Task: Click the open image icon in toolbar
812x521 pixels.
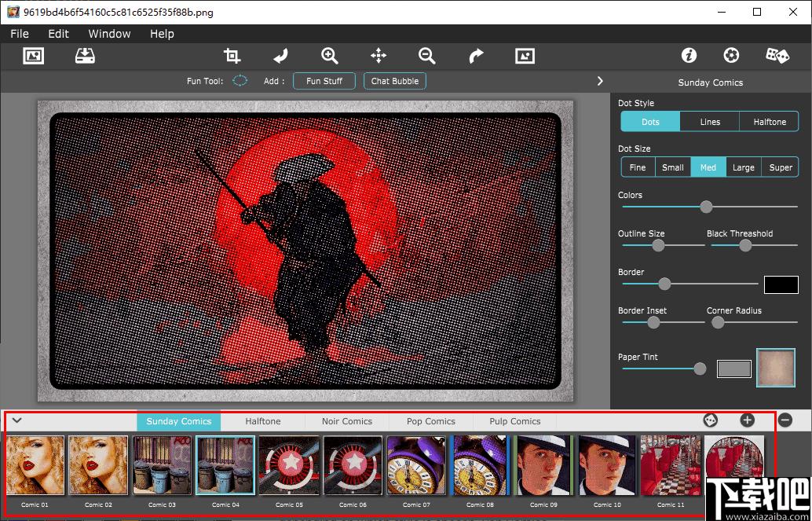Action: [33, 56]
